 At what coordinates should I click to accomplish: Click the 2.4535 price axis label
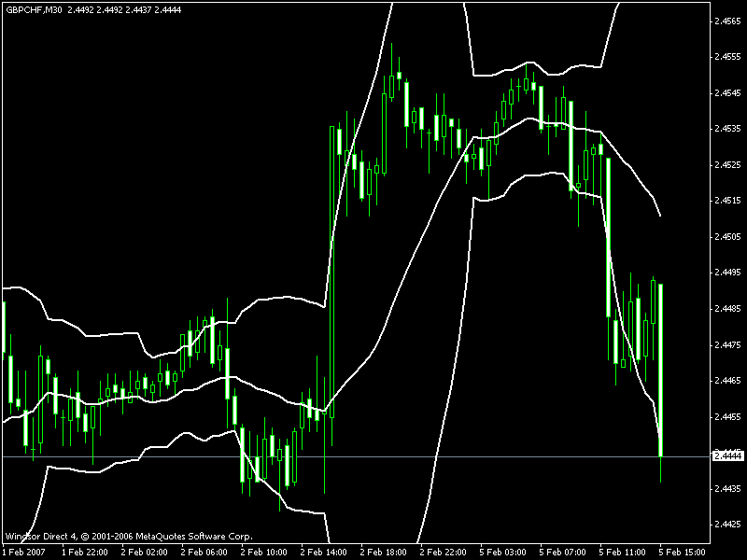[x=728, y=129]
